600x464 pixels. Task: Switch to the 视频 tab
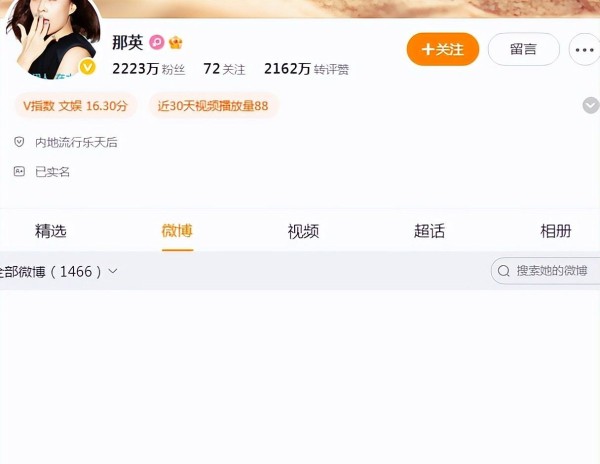click(x=303, y=231)
